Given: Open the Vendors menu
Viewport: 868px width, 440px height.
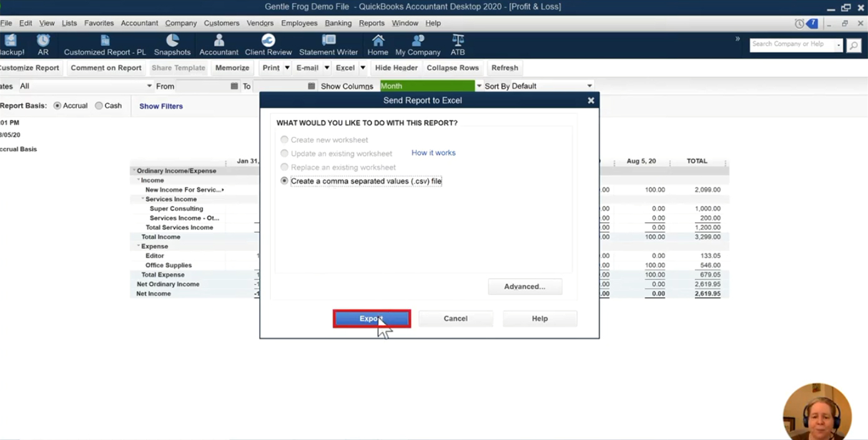Looking at the screenshot, I should (260, 23).
